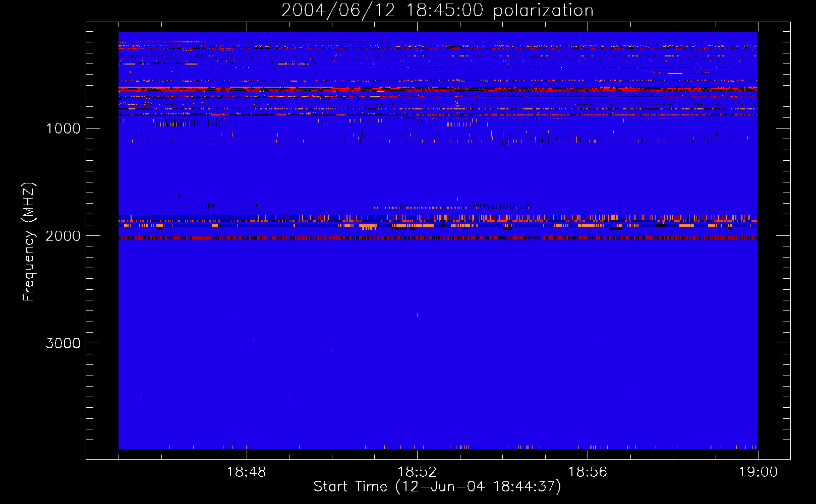Click the orange striped band just below 1800 MHz
This screenshot has width=816, height=504.
point(438,218)
